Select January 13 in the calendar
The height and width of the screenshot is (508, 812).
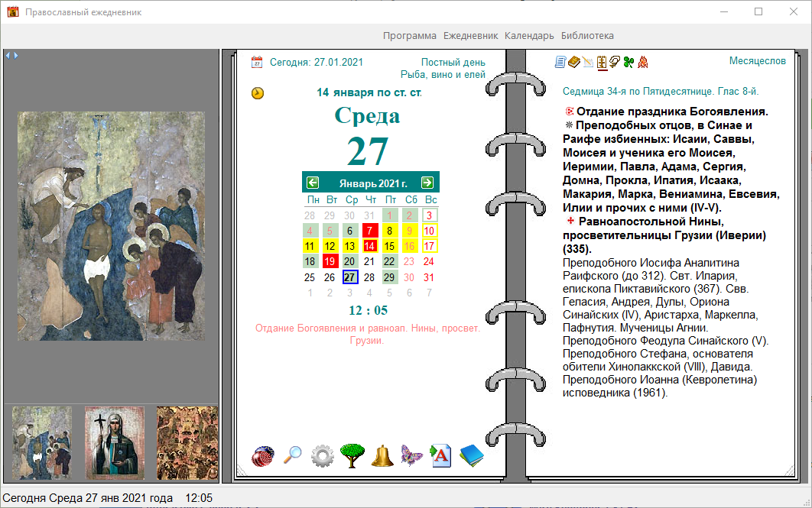(349, 246)
